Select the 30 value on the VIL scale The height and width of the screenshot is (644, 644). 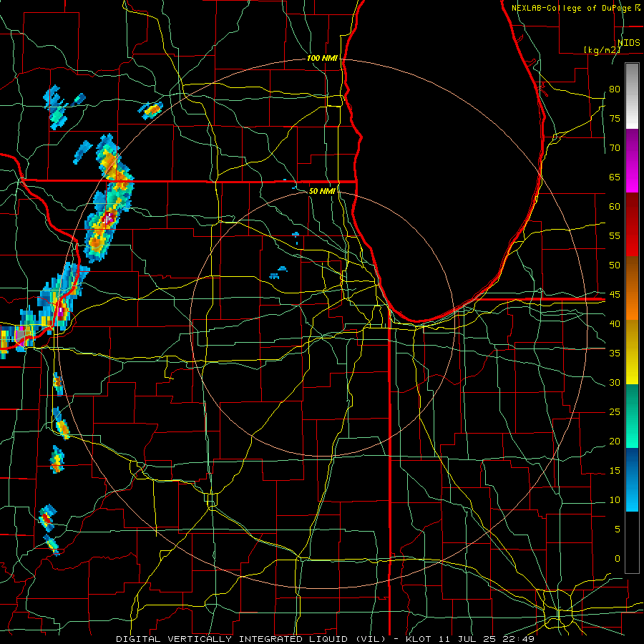point(615,383)
